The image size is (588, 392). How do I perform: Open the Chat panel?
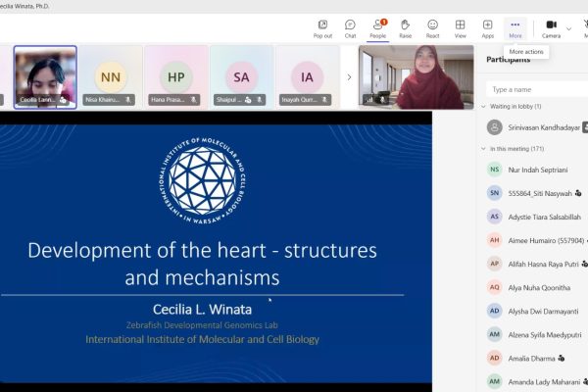pos(350,28)
